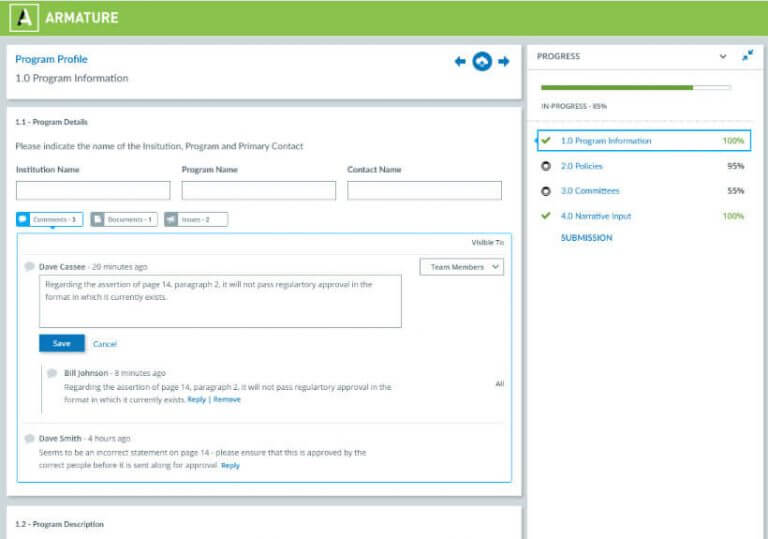Click Dave Cassee's comment bubble icon
This screenshot has width=768, height=539.
[x=29, y=267]
